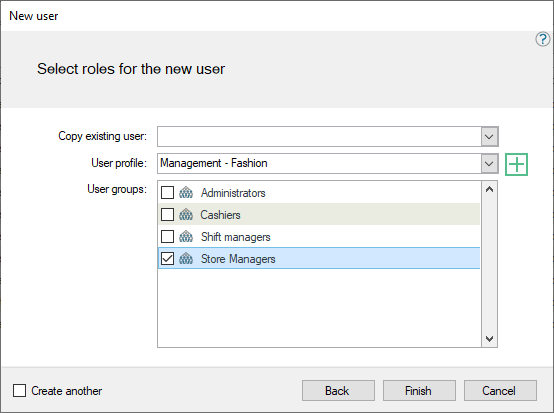
Task: Click the Administrators group people icon
Action: (186, 193)
